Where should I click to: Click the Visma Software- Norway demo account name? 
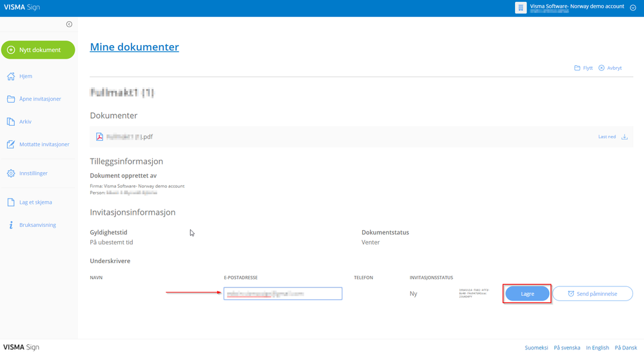577,6
